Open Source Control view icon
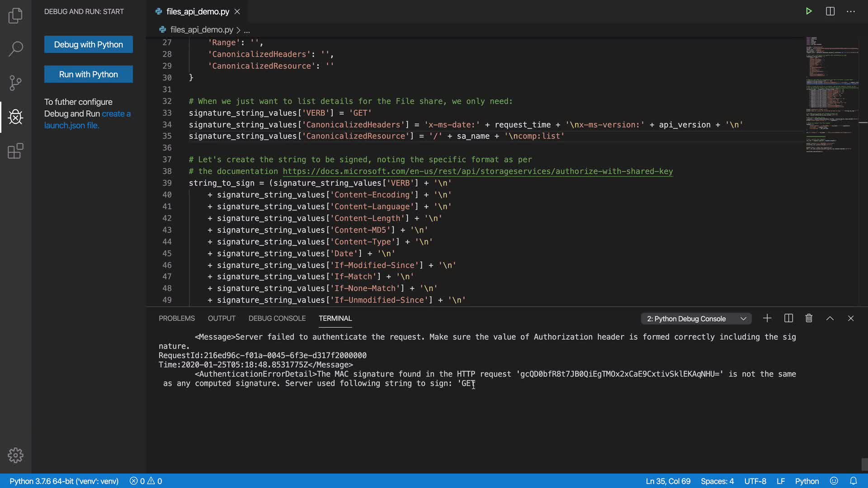The width and height of the screenshot is (868, 488). (15, 83)
